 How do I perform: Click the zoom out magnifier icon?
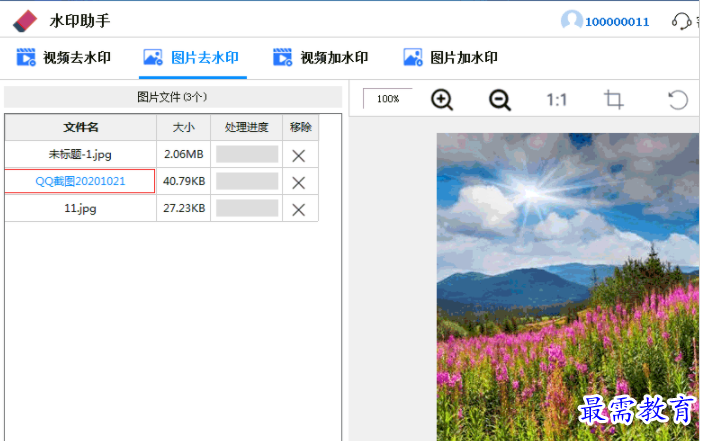pos(500,99)
